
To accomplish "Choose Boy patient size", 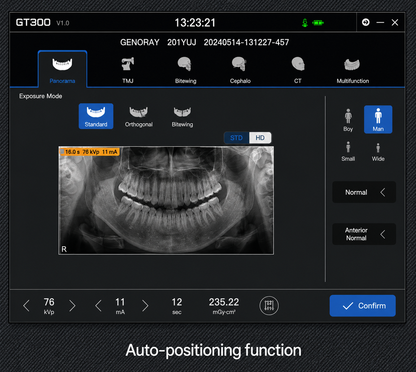I will pos(348,120).
